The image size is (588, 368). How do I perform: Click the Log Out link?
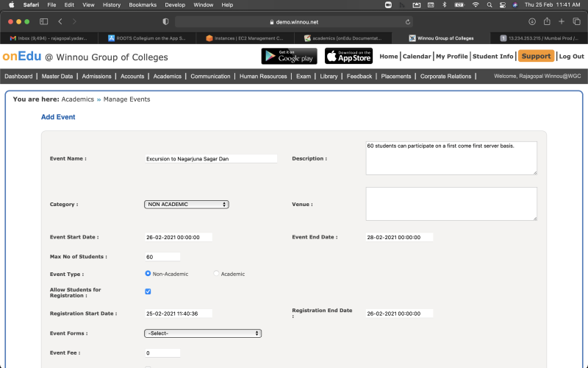pos(571,56)
